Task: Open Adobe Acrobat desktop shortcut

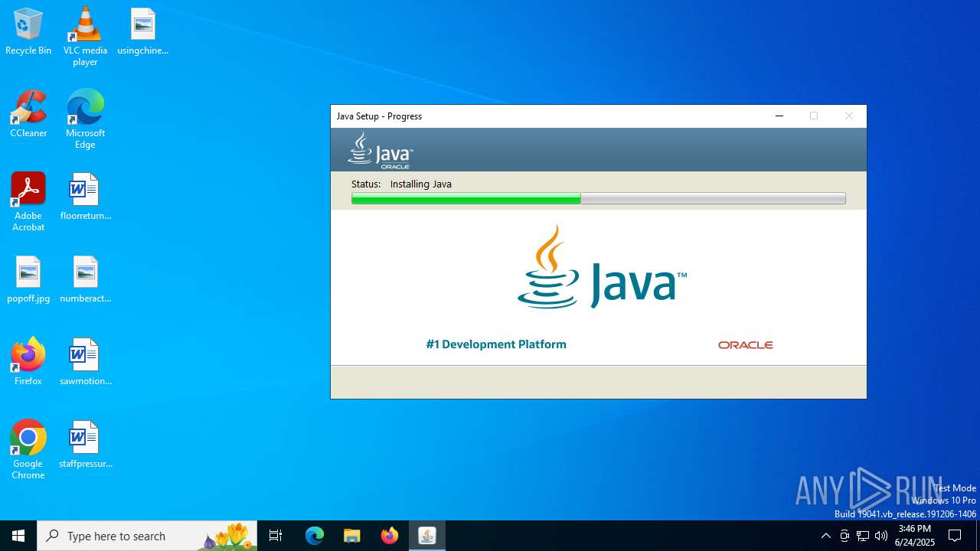Action: click(x=28, y=202)
